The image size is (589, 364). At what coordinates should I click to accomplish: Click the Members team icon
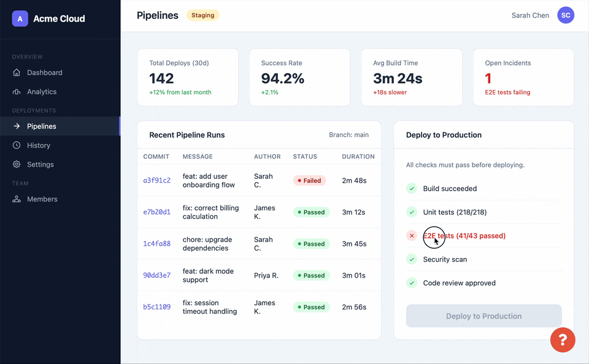[17, 200]
